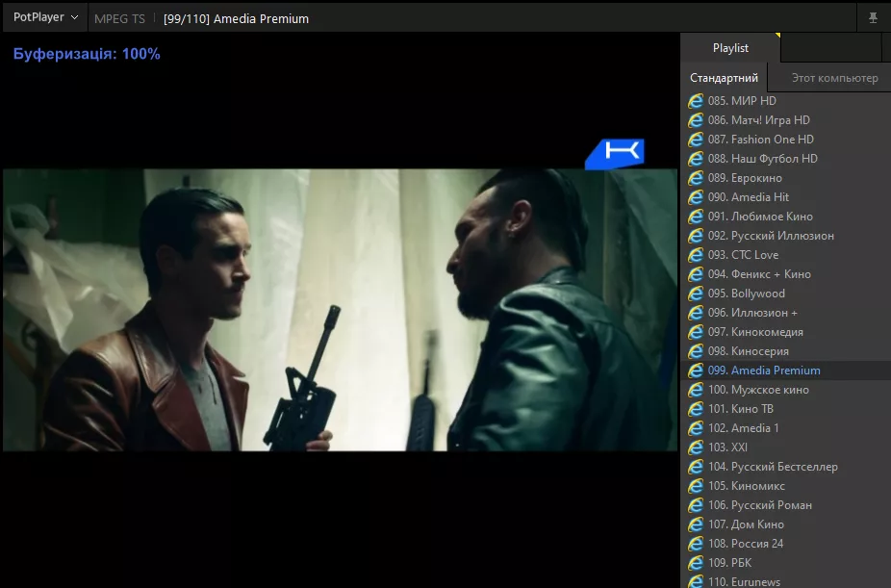Viewport: 891px width, 588px height.
Task: Click the IE icon beside 085. МИР HD
Action: (x=696, y=101)
